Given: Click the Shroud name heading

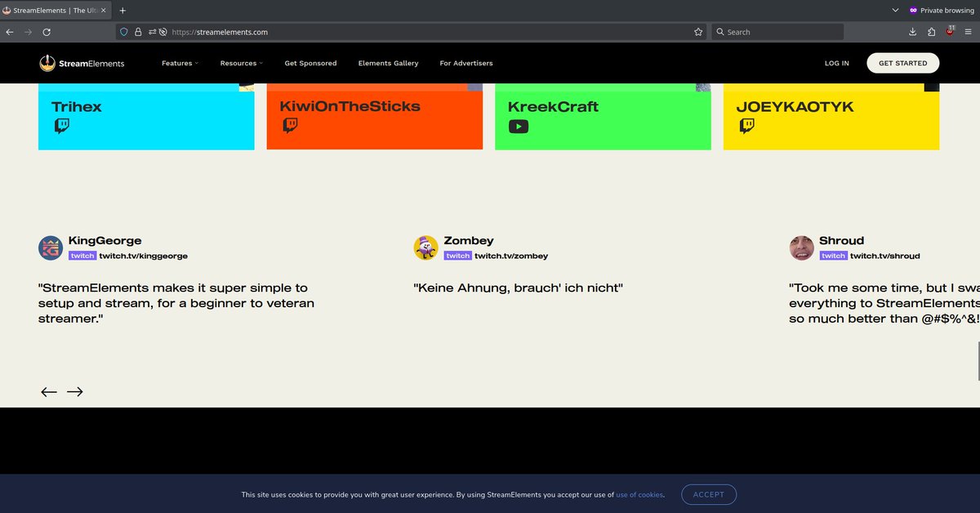Looking at the screenshot, I should coord(842,240).
